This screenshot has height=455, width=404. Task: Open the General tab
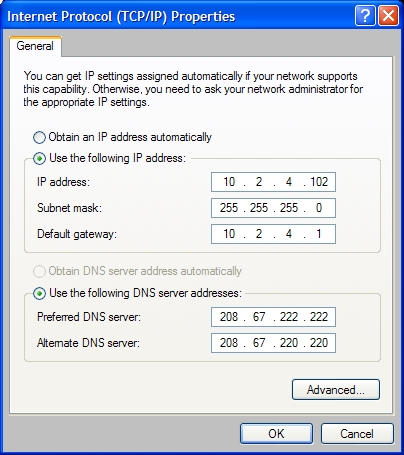click(35, 46)
